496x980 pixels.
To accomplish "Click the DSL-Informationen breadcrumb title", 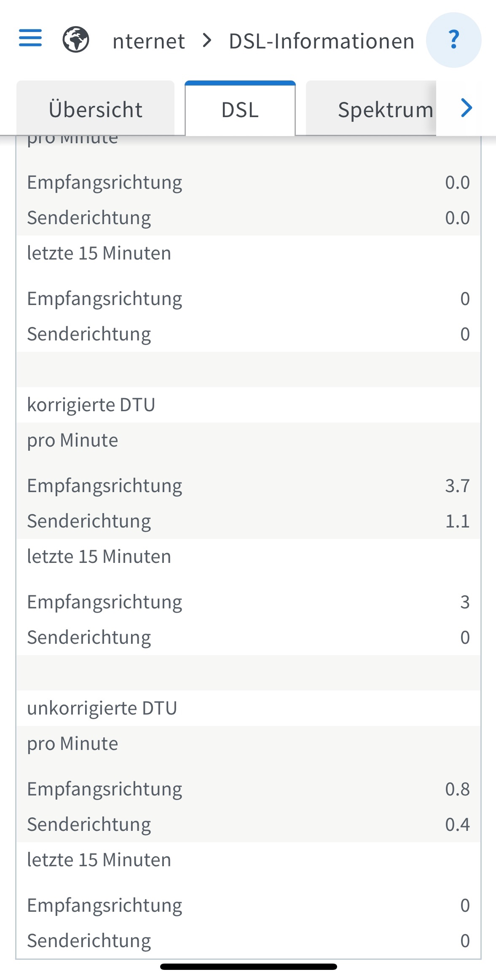I will tap(322, 41).
